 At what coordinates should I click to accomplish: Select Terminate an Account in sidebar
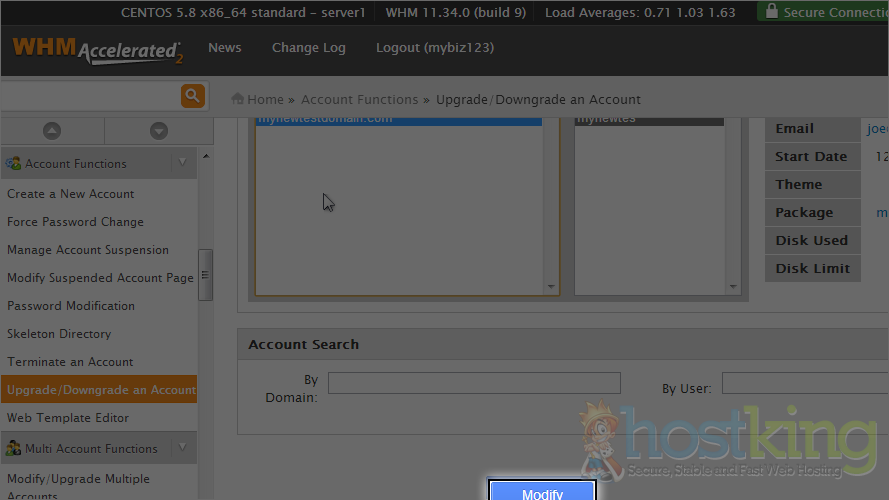[x=70, y=362]
